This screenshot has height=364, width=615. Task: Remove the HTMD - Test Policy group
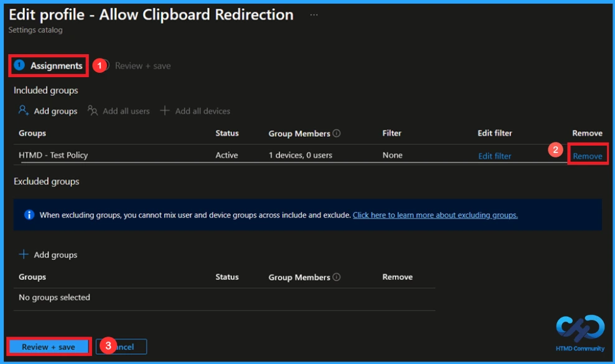point(587,156)
